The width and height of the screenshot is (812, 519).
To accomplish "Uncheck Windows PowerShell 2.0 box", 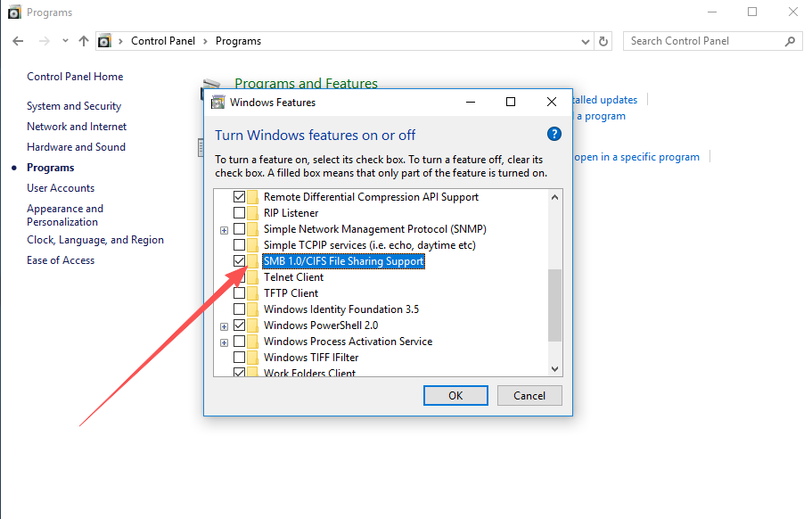I will pos(239,325).
